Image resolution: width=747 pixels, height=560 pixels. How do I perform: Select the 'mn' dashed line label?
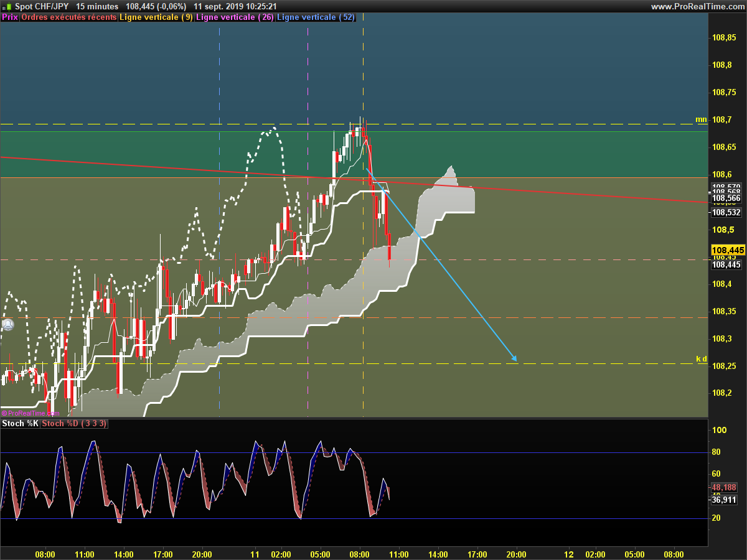tap(701, 119)
